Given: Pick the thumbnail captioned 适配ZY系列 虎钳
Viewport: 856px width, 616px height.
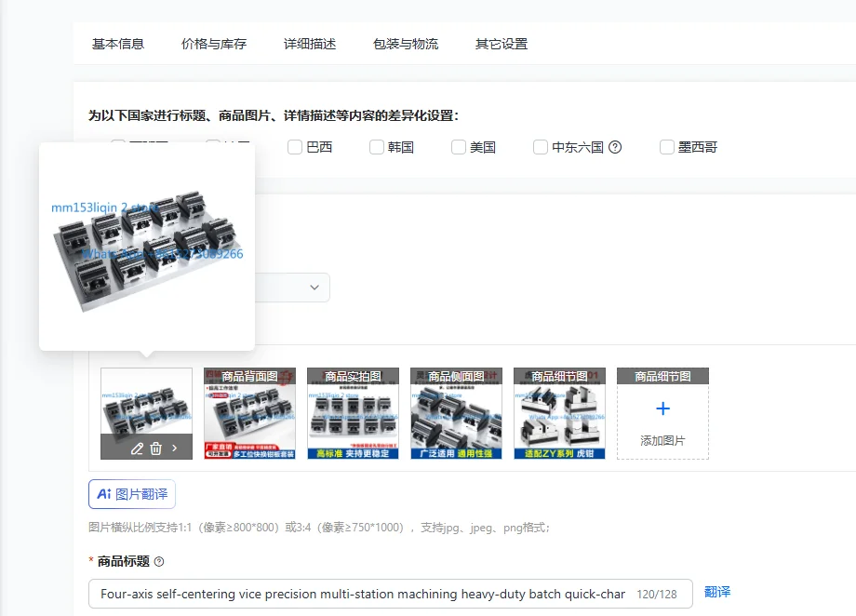Looking at the screenshot, I should pos(559,413).
